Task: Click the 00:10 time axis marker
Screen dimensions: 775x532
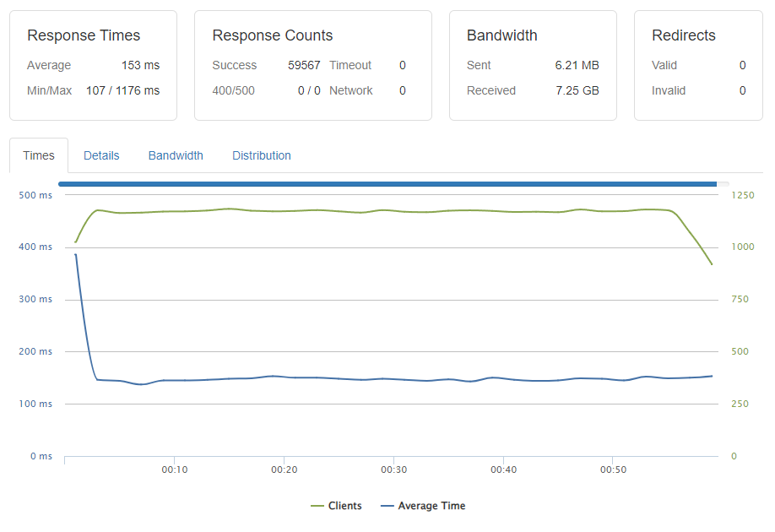Action: click(175, 470)
